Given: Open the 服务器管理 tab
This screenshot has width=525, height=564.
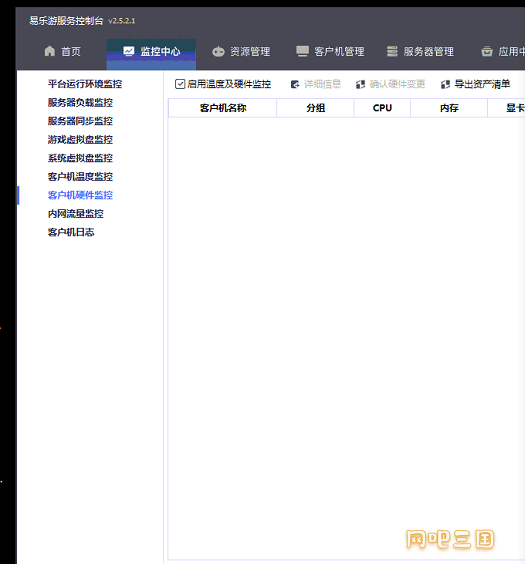Looking at the screenshot, I should [x=420, y=51].
